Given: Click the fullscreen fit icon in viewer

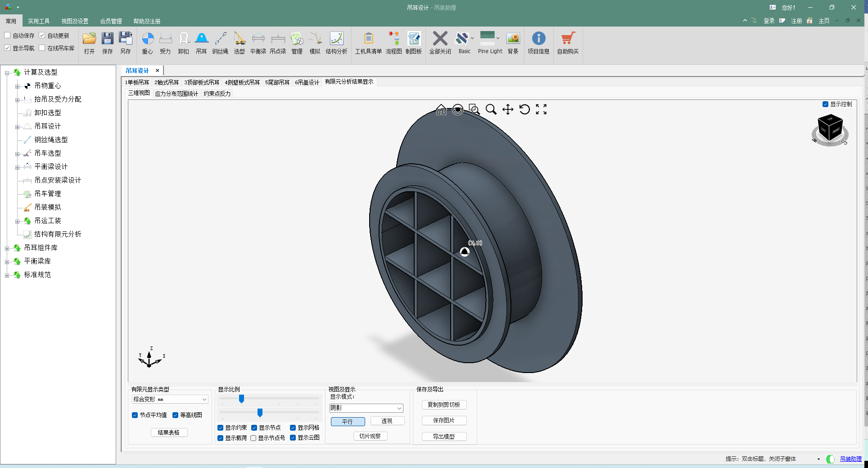Looking at the screenshot, I should click(541, 109).
